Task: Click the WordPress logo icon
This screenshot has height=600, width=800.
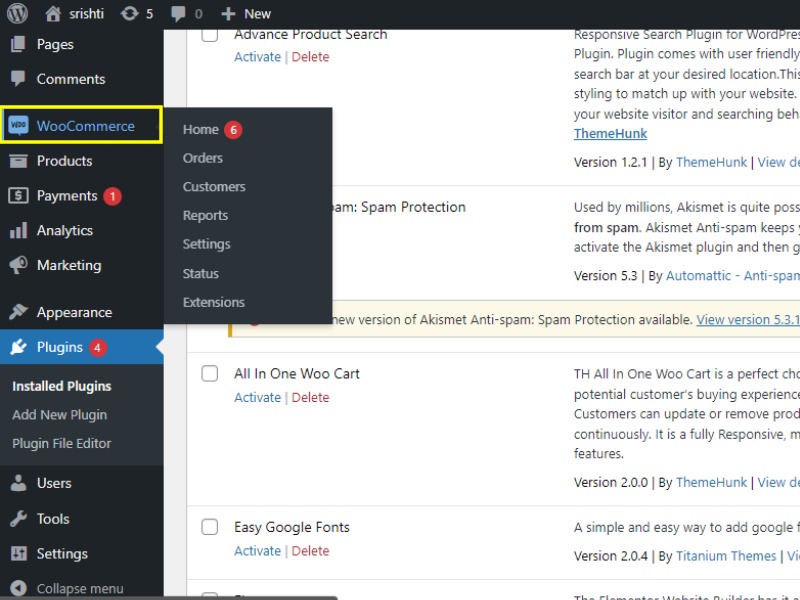Action: click(17, 13)
